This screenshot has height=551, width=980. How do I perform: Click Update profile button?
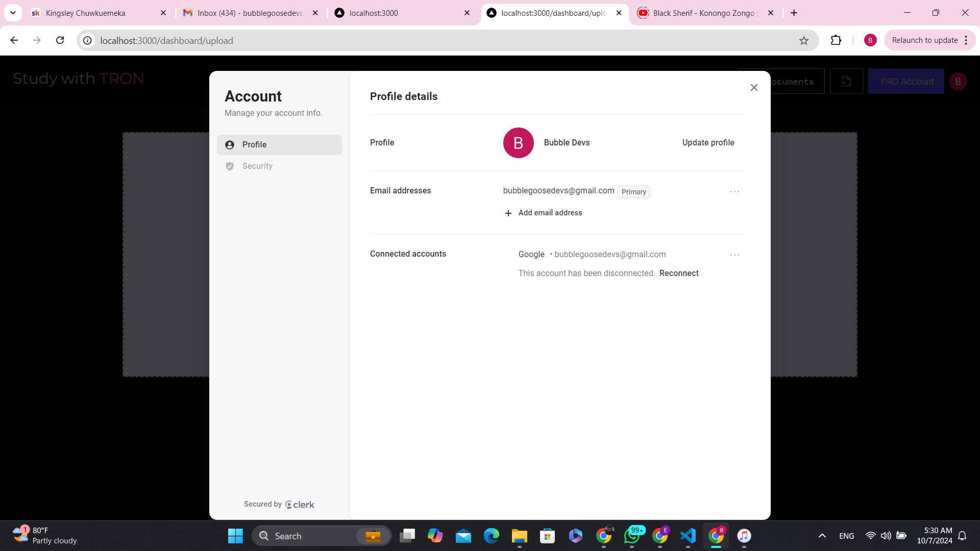[708, 143]
